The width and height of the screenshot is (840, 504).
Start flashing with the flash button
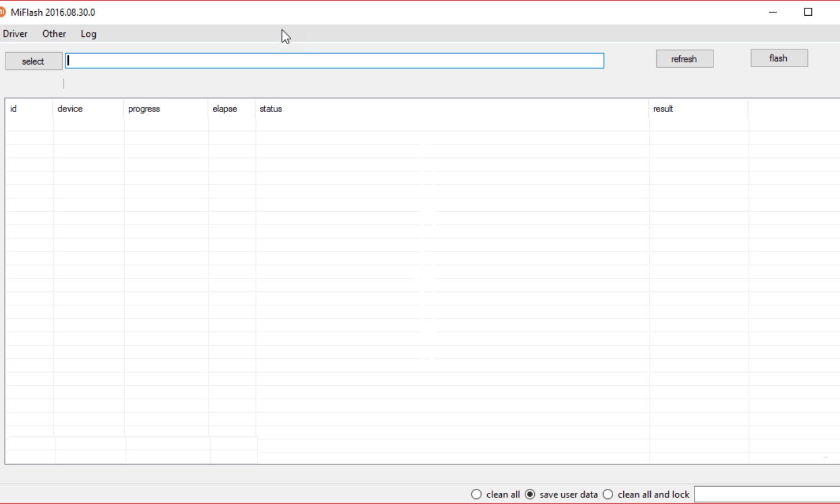(778, 58)
